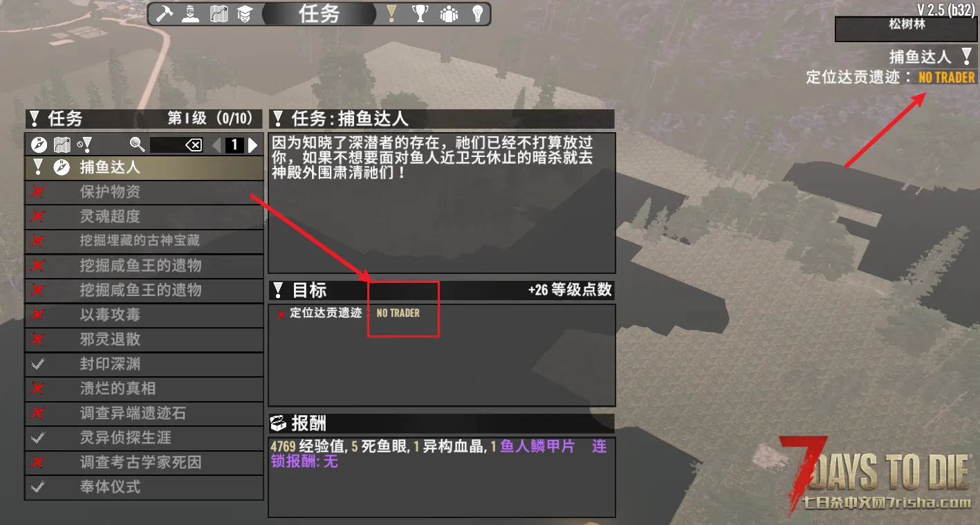Open the crafting hammer tab
Screen dimensions: 980x525
(x=165, y=14)
